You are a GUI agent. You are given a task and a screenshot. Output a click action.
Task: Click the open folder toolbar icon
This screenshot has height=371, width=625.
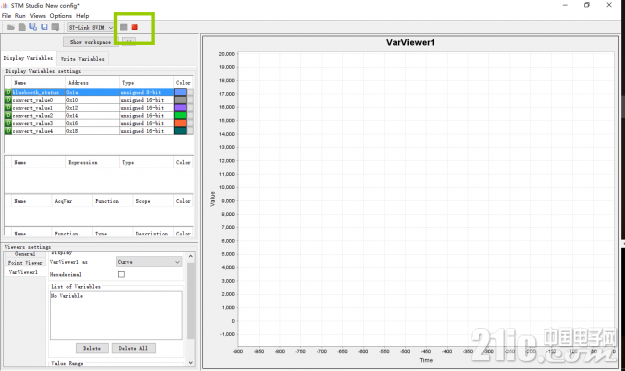[x=11, y=27]
